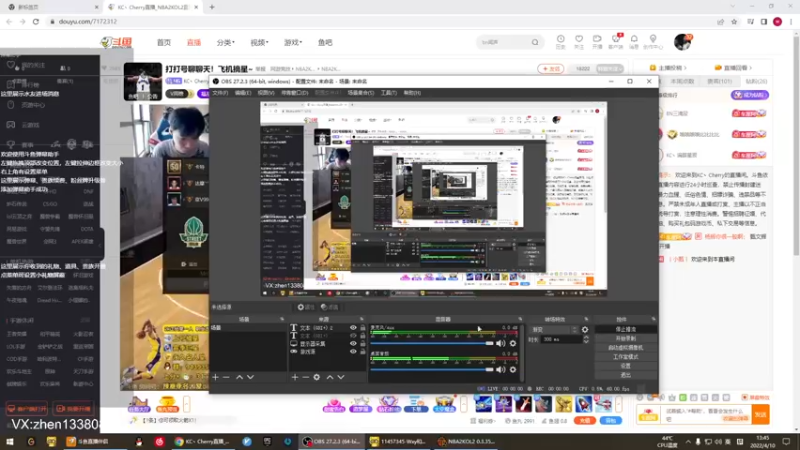Click 停止推流 in OBS controls
The width and height of the screenshot is (800, 450).
[626, 330]
